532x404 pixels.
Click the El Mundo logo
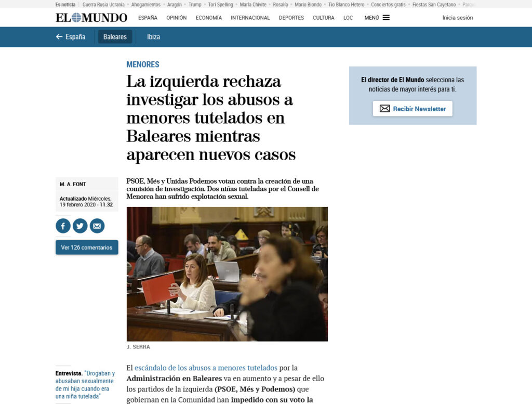point(91,18)
